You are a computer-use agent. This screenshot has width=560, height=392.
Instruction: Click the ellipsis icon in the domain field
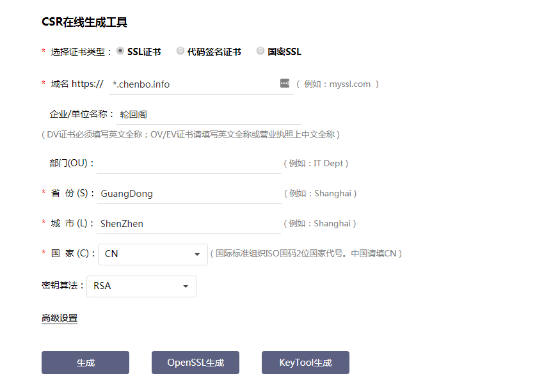[285, 83]
